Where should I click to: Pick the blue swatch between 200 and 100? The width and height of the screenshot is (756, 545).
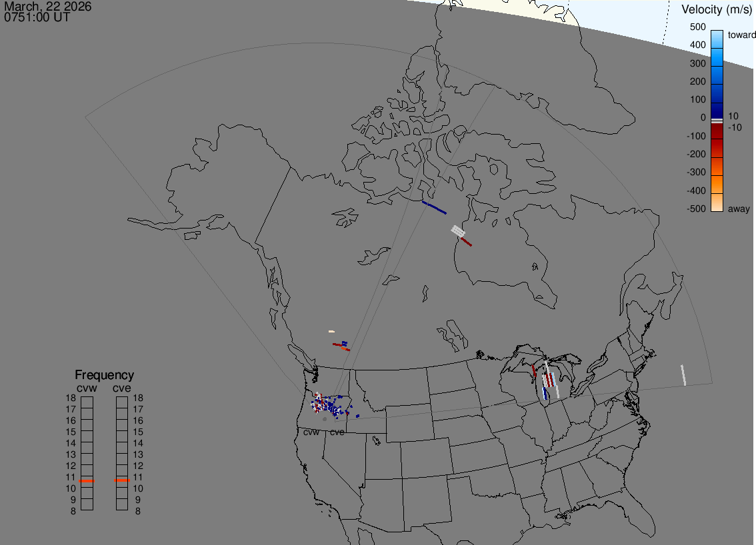click(x=717, y=93)
